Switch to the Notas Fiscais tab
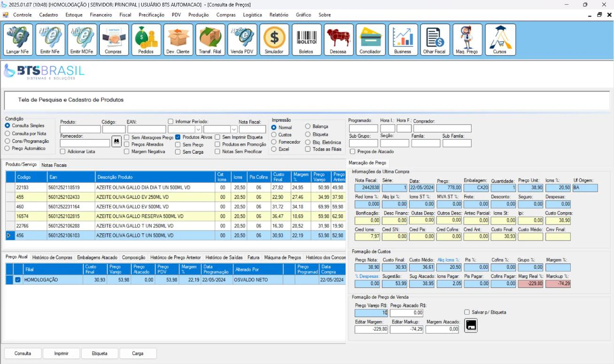The width and height of the screenshot is (614, 364). pos(54,165)
